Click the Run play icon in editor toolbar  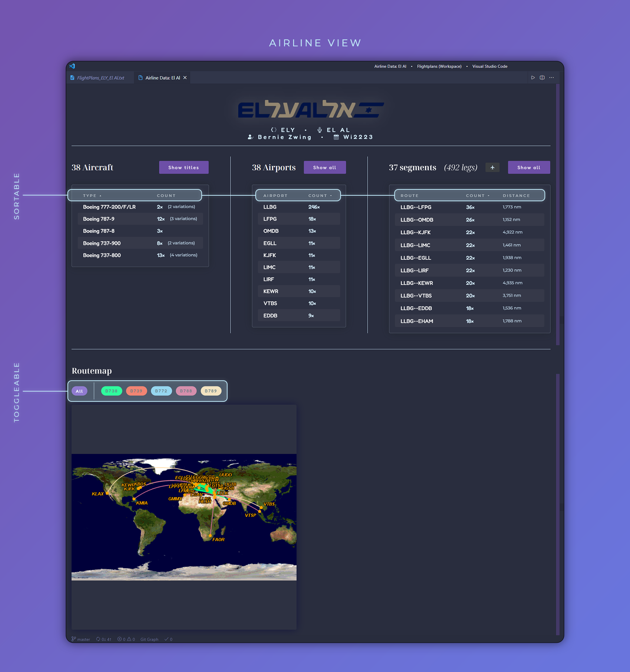(533, 77)
